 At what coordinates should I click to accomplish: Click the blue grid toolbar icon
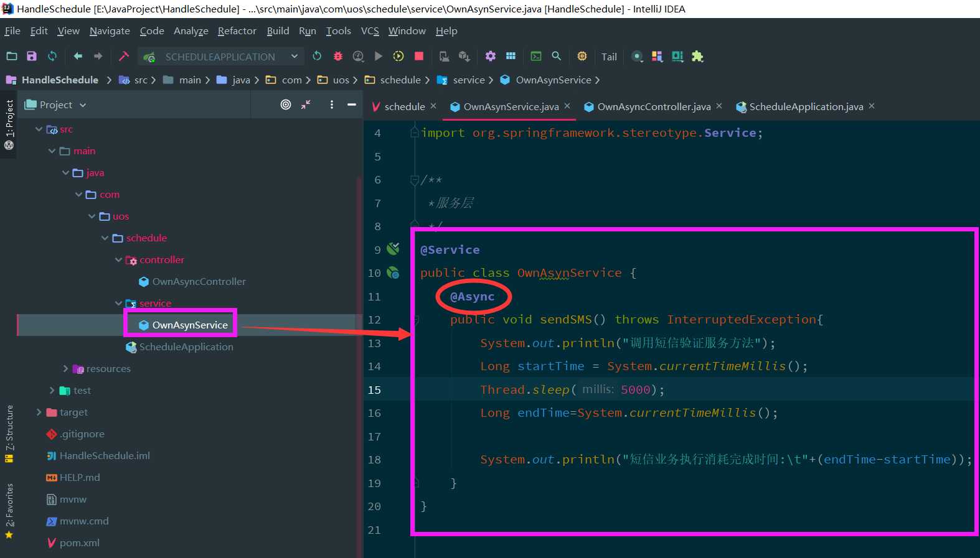tap(511, 56)
